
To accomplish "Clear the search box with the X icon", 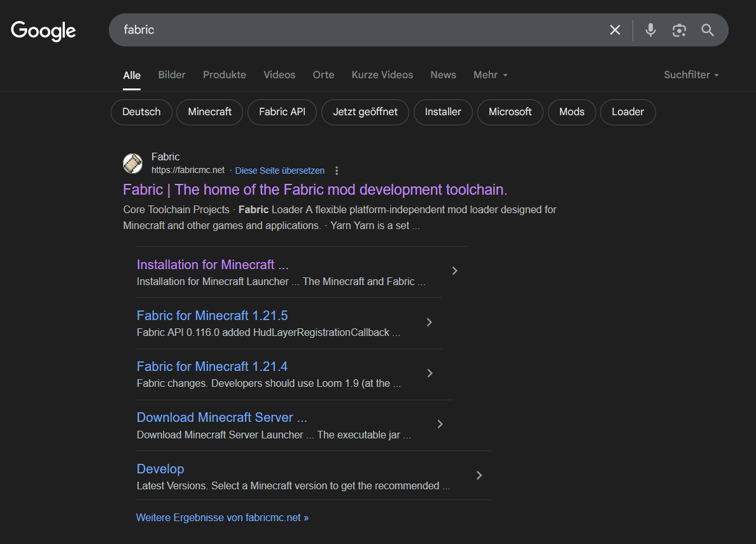I will point(615,30).
